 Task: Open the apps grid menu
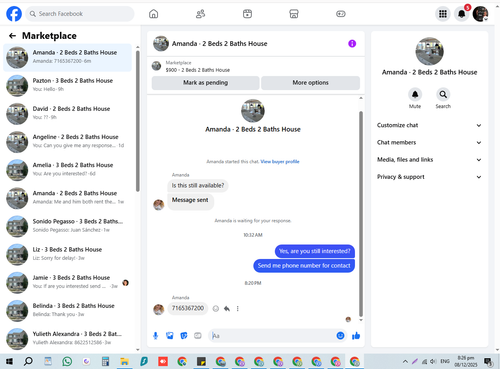click(443, 14)
